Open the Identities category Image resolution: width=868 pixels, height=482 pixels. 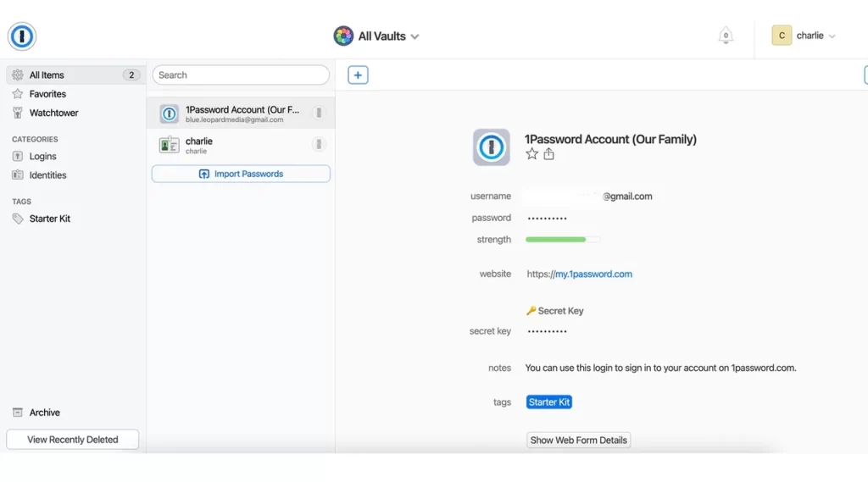47,175
